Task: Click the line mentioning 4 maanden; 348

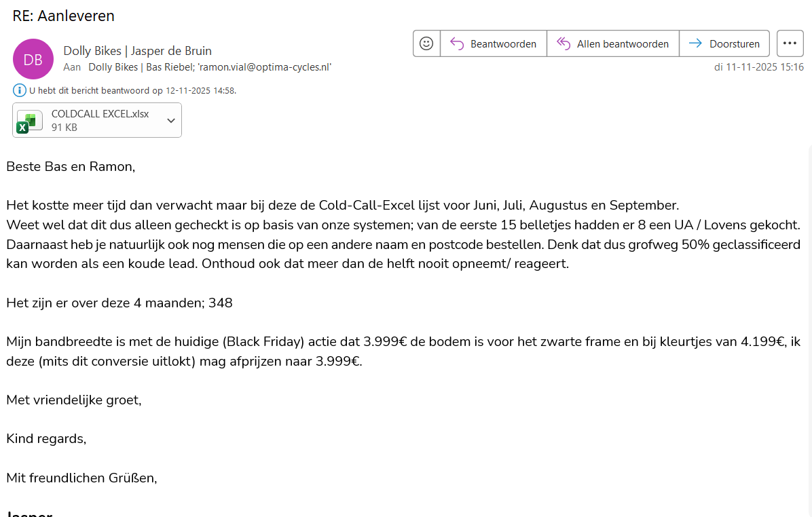Action: pyautogui.click(x=119, y=303)
